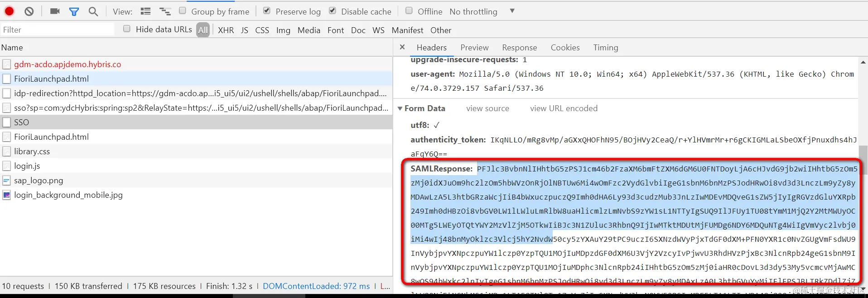
Task: Select gdm-acdo.apjdemo.hybris.co request
Action: (x=196, y=64)
